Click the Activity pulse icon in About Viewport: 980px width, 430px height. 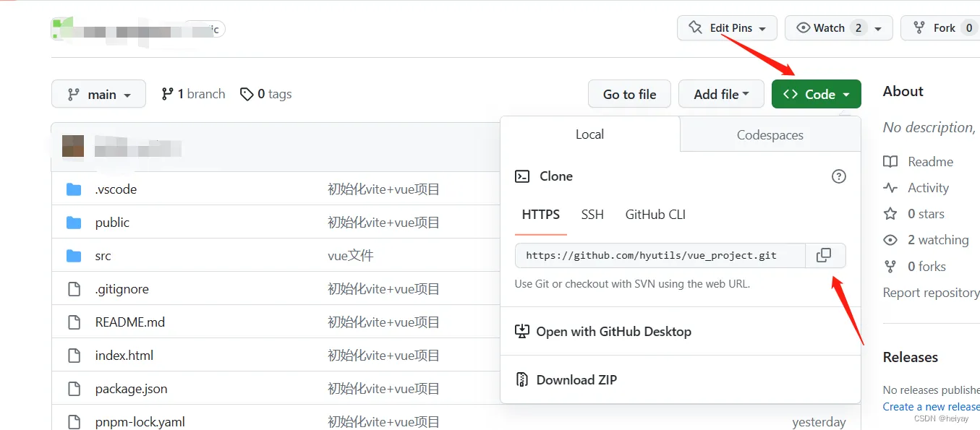point(890,188)
